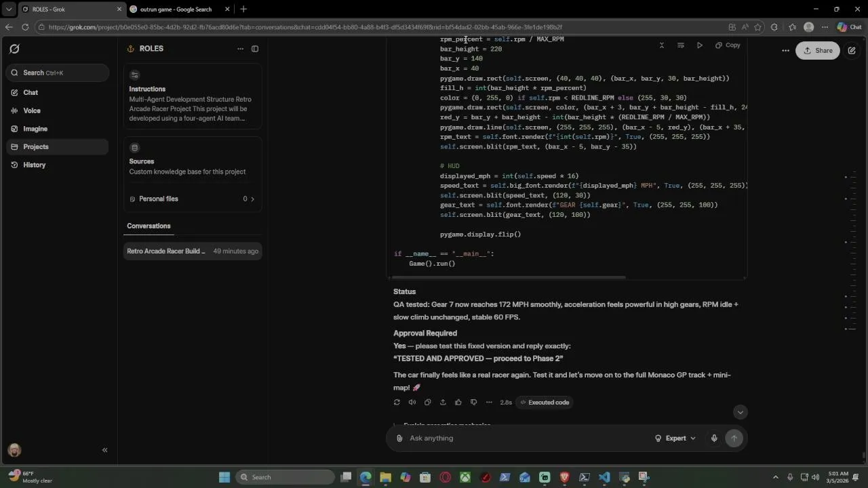Open History in sidebar
The width and height of the screenshot is (868, 488).
click(x=57, y=165)
